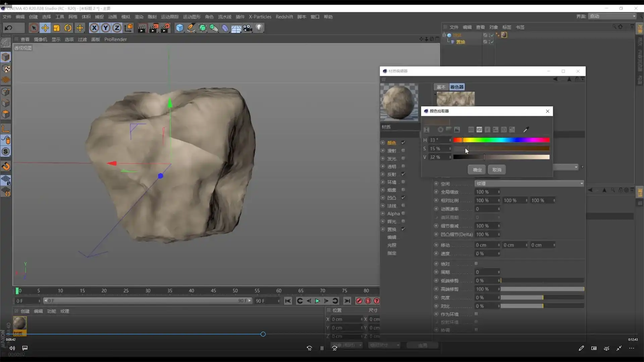
Task: Open the 空间 纹理 dropdown
Action: coord(529,183)
